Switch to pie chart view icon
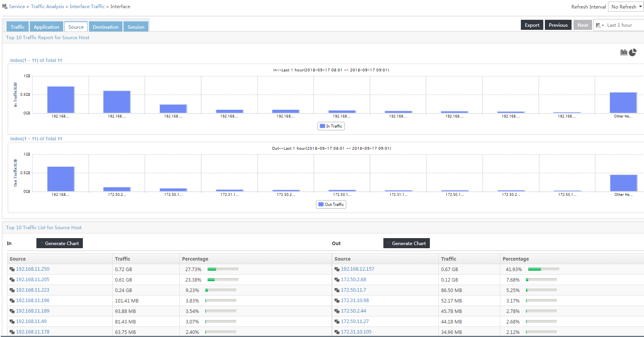This screenshot has height=337, width=644. point(633,52)
